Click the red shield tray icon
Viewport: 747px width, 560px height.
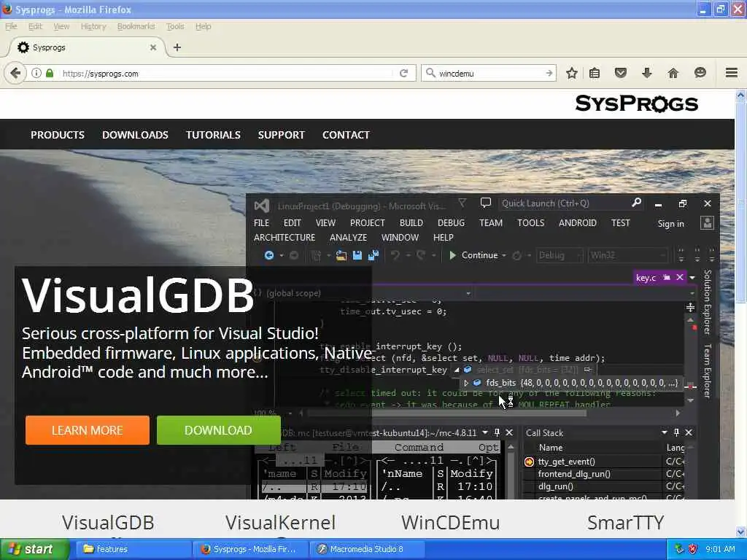coord(692,549)
